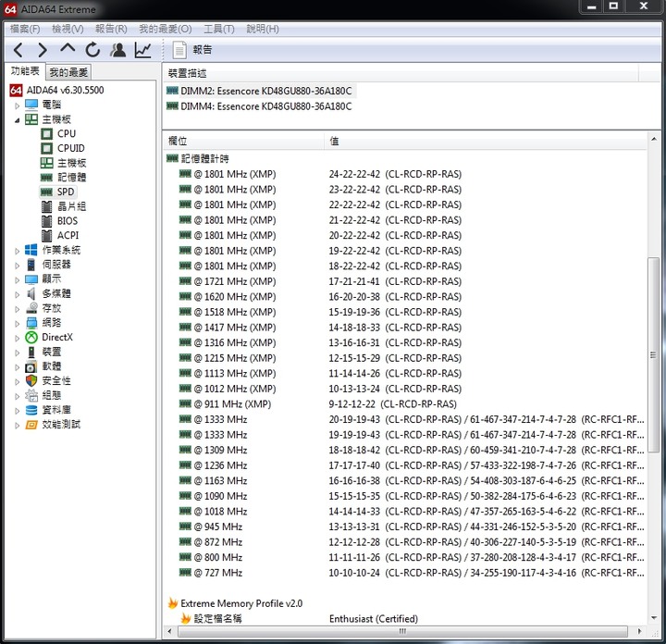Screen dimensions: 666x644
Task: Open the 我的最愛(O) menu
Action: [166, 29]
